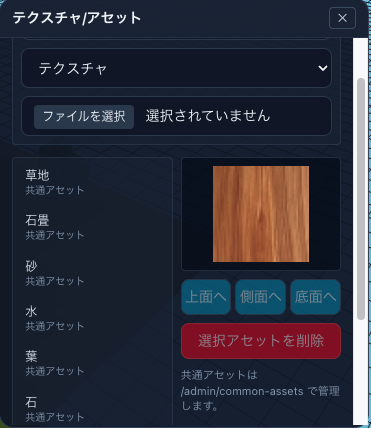Viewport: 371px width, 428px height.
Task: Click the wood texture preview thumbnail
Action: pos(261,214)
